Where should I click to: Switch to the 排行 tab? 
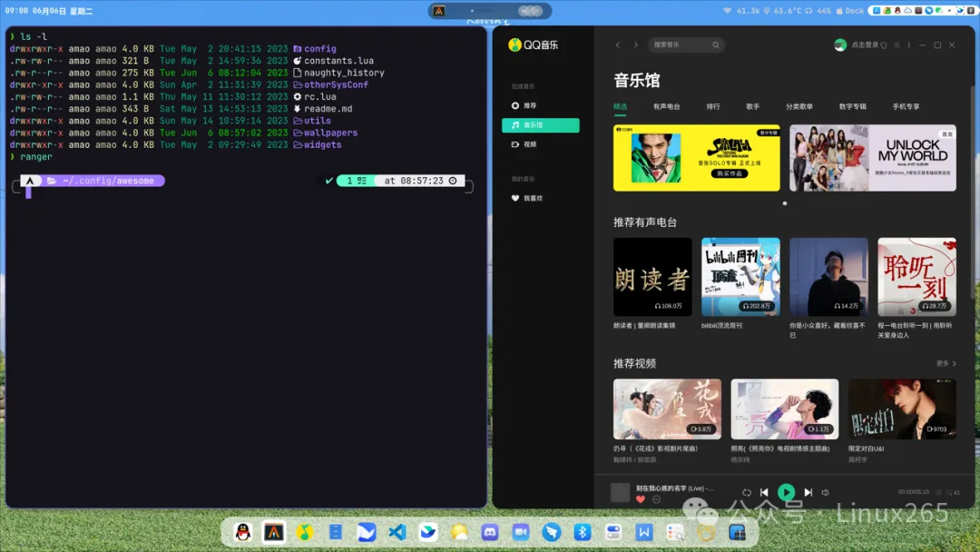[713, 107]
